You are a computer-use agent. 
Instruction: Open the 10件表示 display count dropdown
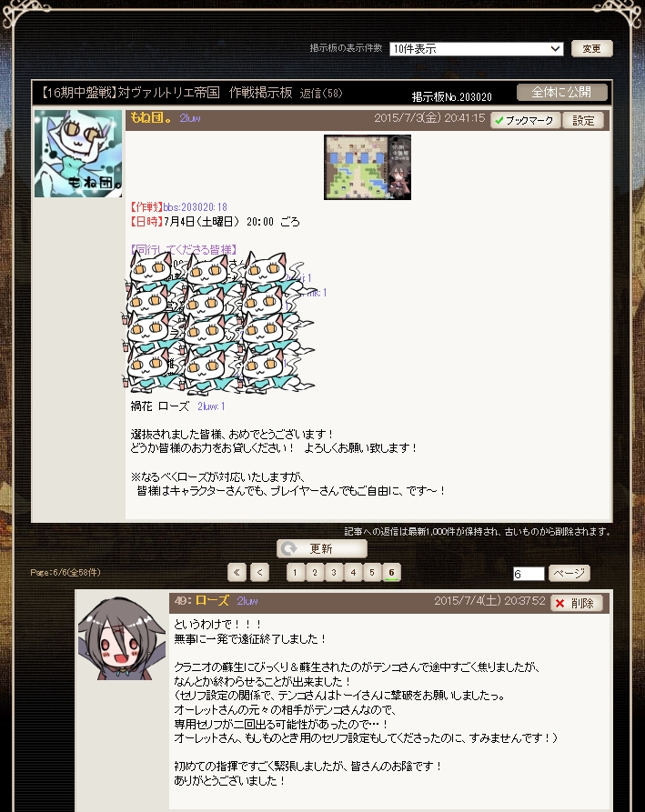click(x=476, y=49)
